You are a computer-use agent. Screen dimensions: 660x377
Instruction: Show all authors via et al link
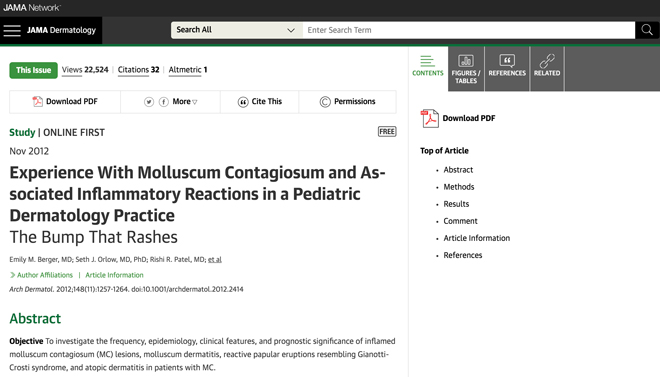pos(215,260)
